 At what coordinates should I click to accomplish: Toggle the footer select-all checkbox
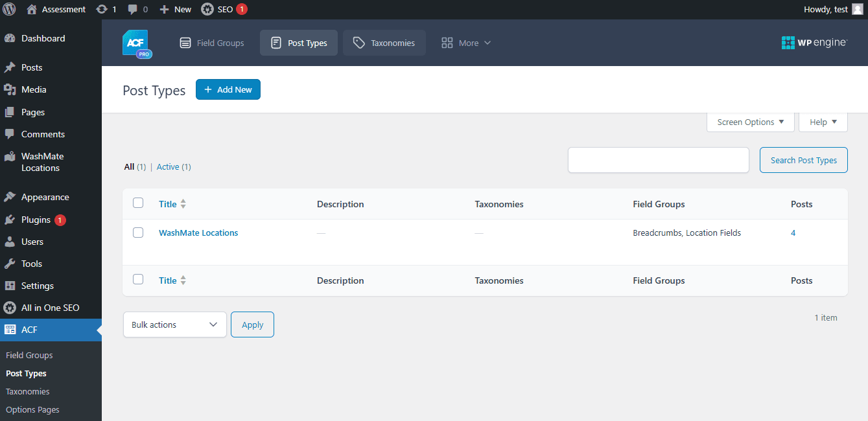click(x=138, y=280)
